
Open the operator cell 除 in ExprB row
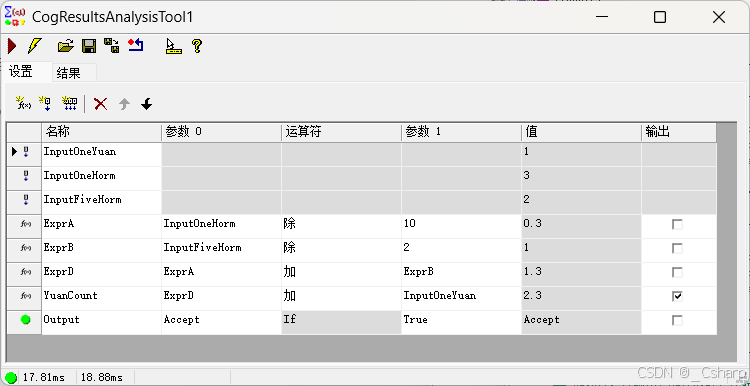(341, 250)
